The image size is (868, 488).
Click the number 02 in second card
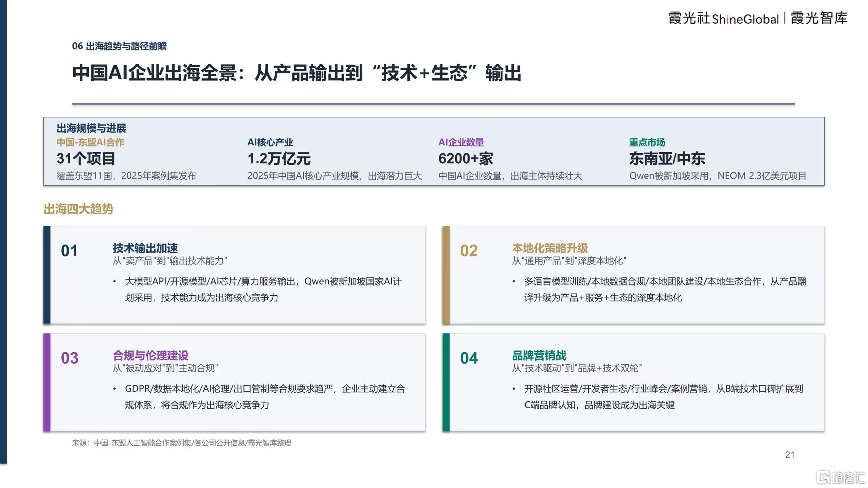[469, 251]
